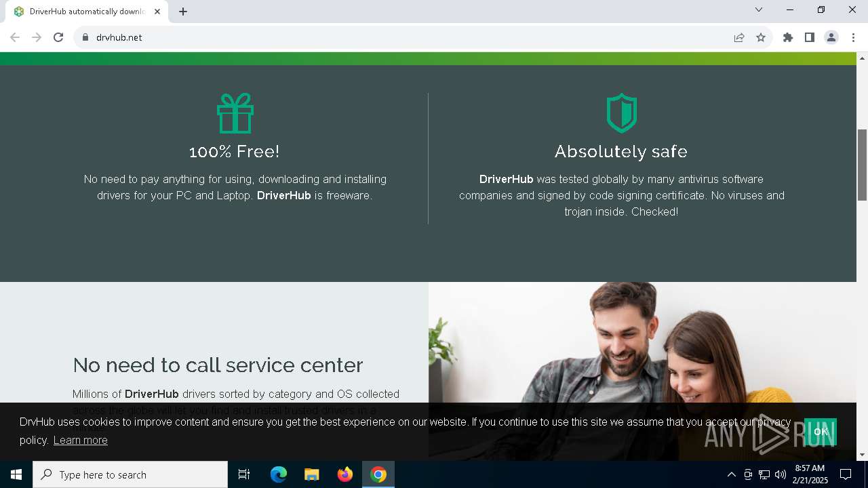
Task: Show hidden system tray icons
Action: (731, 474)
